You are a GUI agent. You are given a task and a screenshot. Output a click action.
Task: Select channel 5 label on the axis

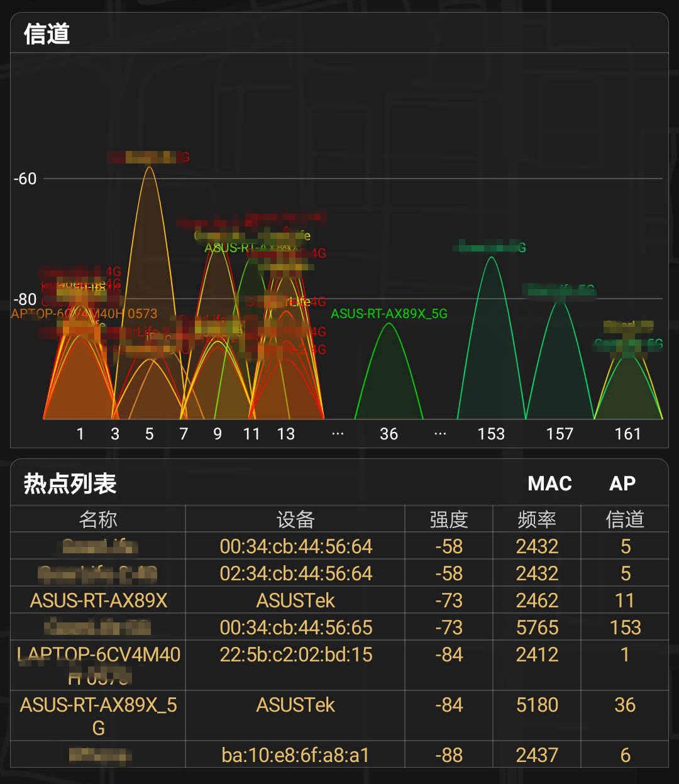click(x=149, y=434)
